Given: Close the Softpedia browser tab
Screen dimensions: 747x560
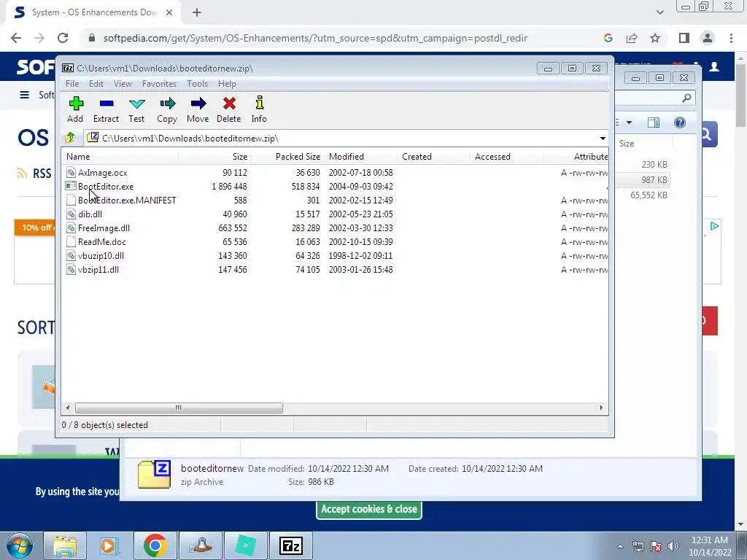Looking at the screenshot, I should tap(169, 13).
